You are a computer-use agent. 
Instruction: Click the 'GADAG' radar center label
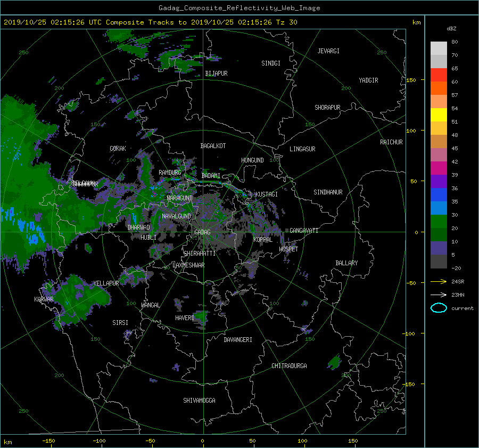pos(203,232)
